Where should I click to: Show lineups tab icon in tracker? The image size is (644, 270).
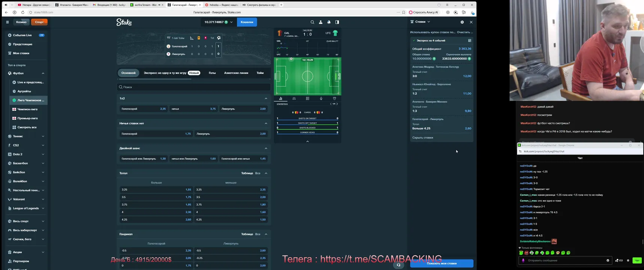tap(294, 99)
